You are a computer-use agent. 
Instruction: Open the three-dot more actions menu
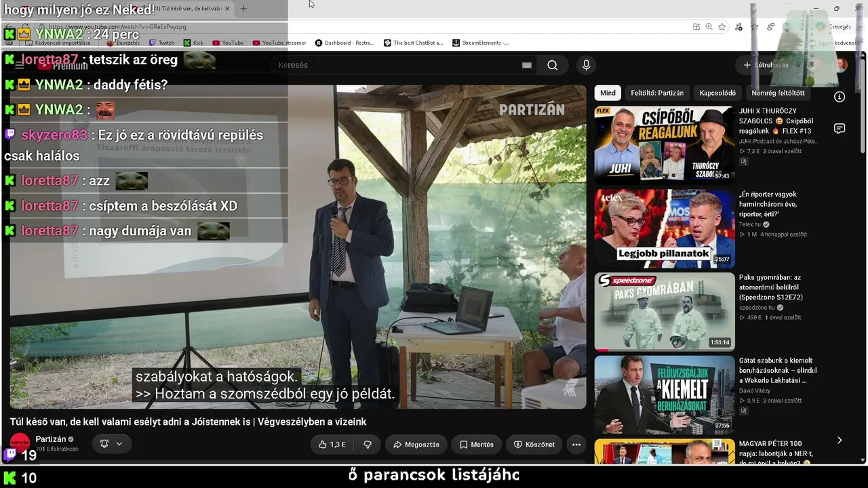(576, 445)
